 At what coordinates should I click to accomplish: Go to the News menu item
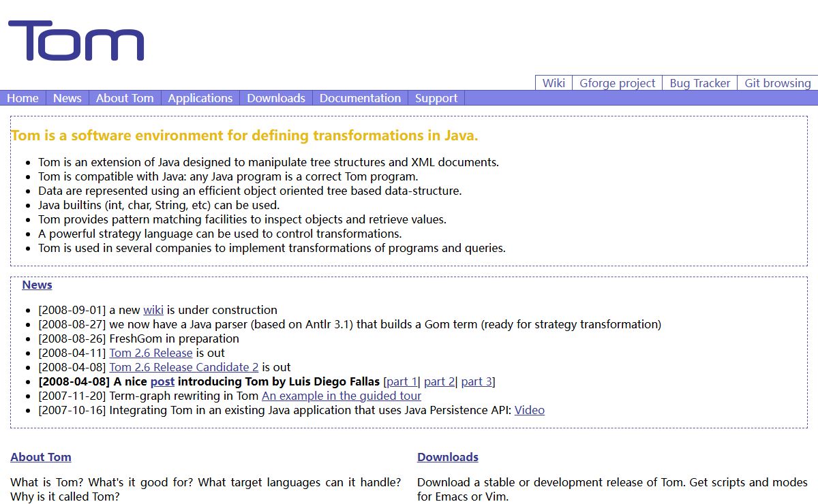67,98
